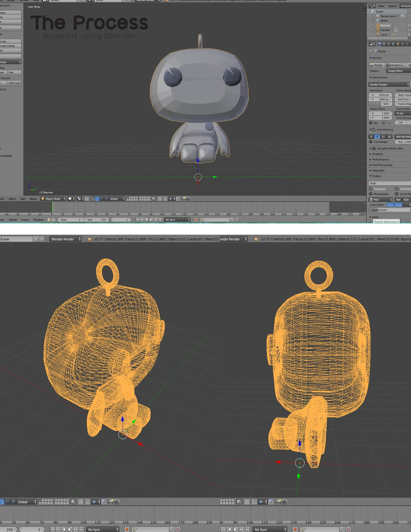Select 16 anti-aliasing samples
The image size is (411, 532).
[389, 137]
